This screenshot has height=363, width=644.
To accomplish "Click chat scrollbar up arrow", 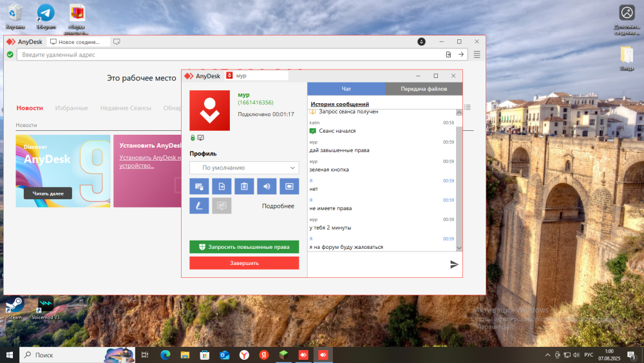I will click(x=459, y=113).
